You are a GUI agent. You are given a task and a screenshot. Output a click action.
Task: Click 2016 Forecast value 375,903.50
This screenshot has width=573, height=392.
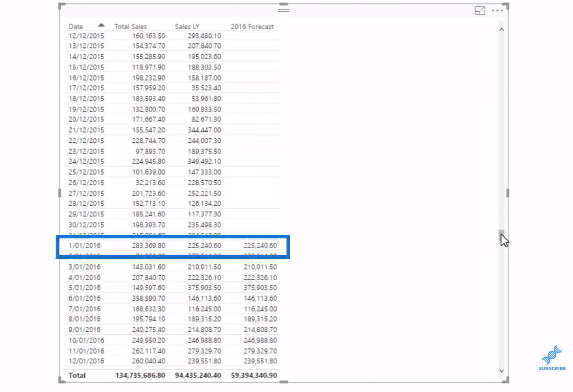[260, 288]
